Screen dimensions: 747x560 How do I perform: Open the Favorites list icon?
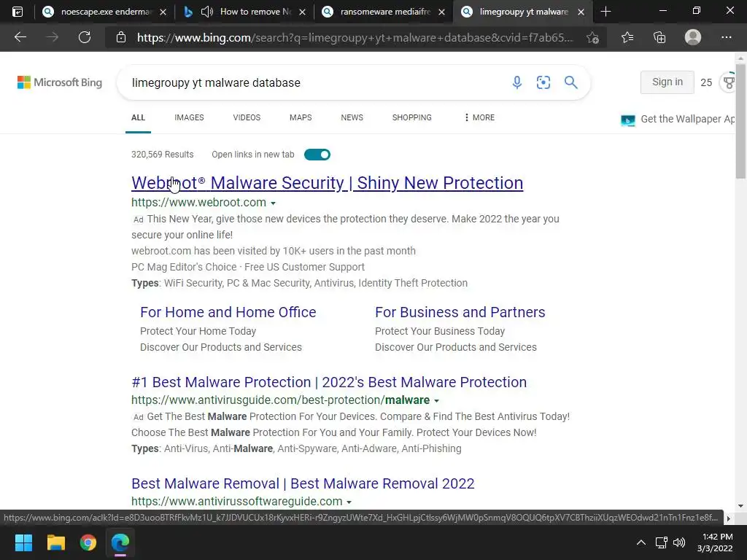coord(627,37)
